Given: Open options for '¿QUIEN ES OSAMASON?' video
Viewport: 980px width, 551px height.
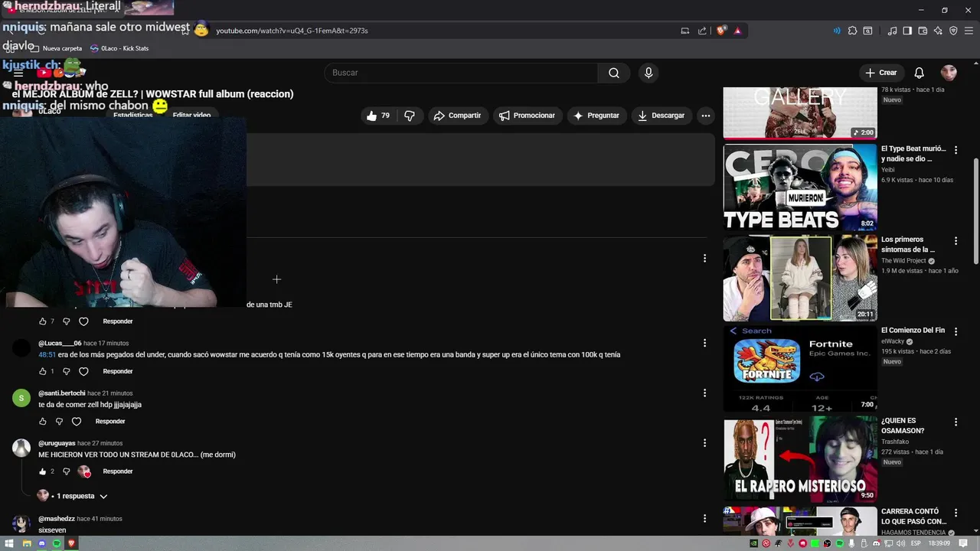Looking at the screenshot, I should [955, 422].
